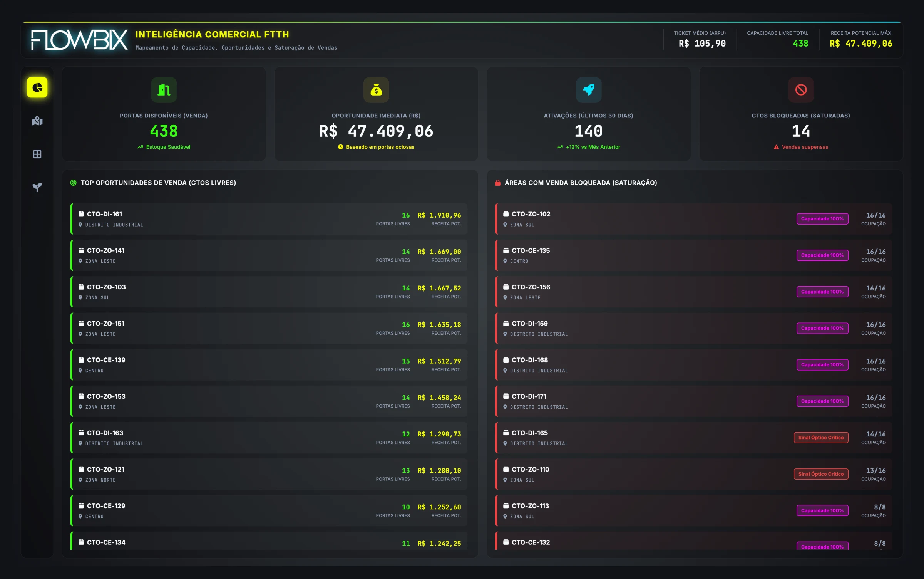This screenshot has width=924, height=579.
Task: Click the rocket icon in Ativações card
Action: [589, 90]
